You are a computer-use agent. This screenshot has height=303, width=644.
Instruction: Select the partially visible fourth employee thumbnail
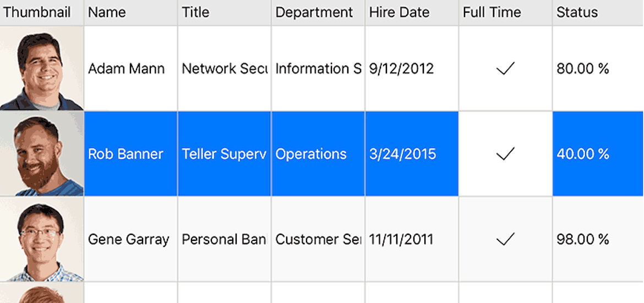(x=41, y=293)
